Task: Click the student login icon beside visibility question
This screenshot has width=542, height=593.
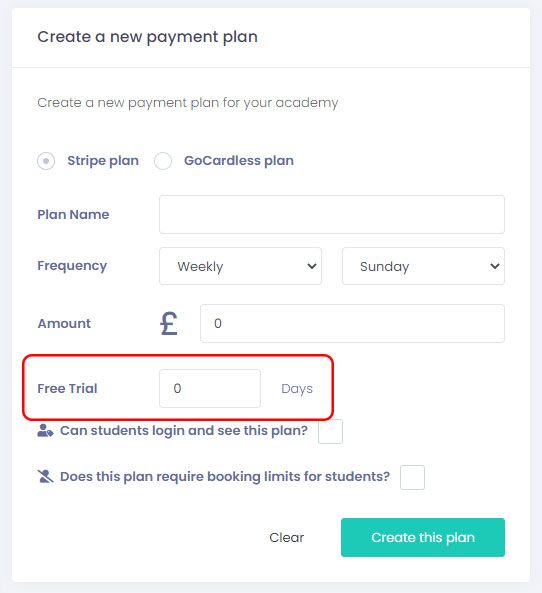Action: (x=45, y=430)
